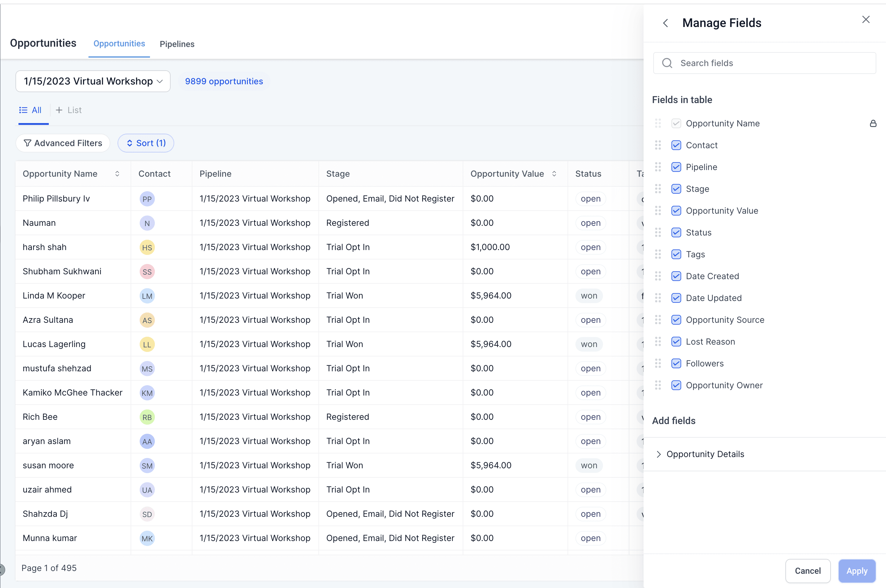The height and width of the screenshot is (588, 886).
Task: Add a new List view
Action: (x=68, y=110)
